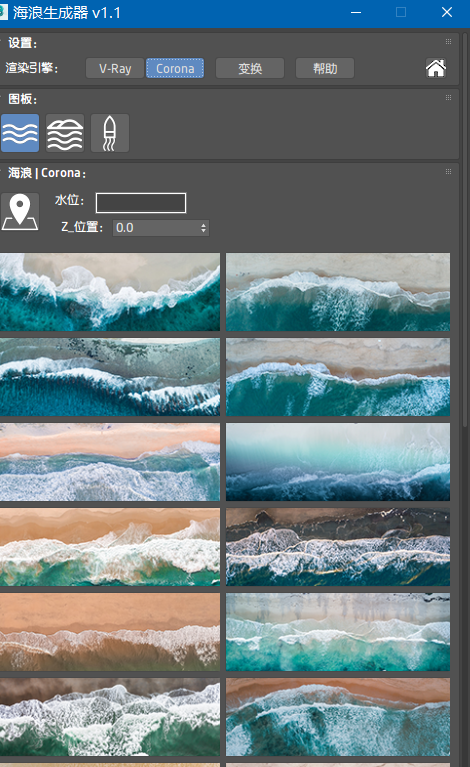
Task: Select the ocean waves panel icon
Action: 20,133
